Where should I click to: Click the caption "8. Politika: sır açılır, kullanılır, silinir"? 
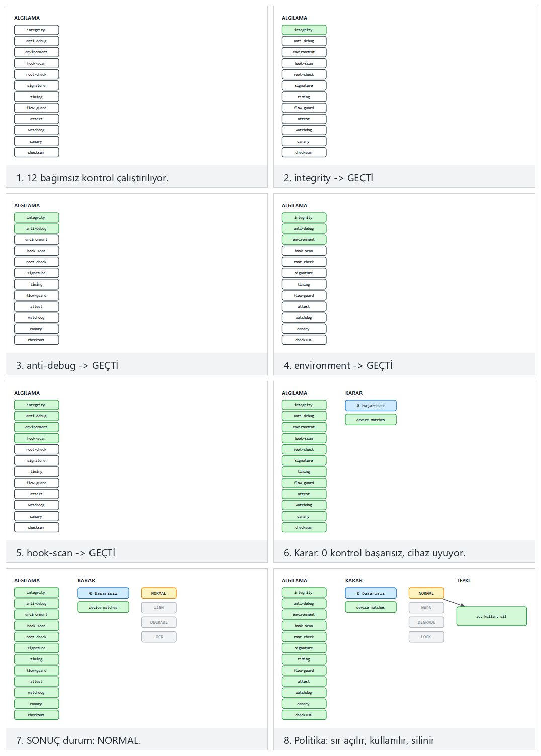[359, 740]
